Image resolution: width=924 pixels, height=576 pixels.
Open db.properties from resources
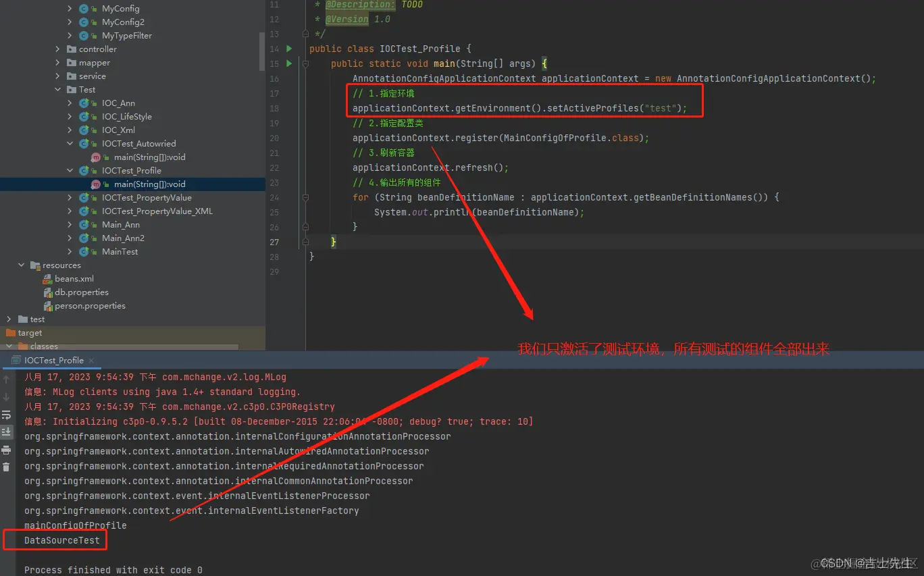82,292
